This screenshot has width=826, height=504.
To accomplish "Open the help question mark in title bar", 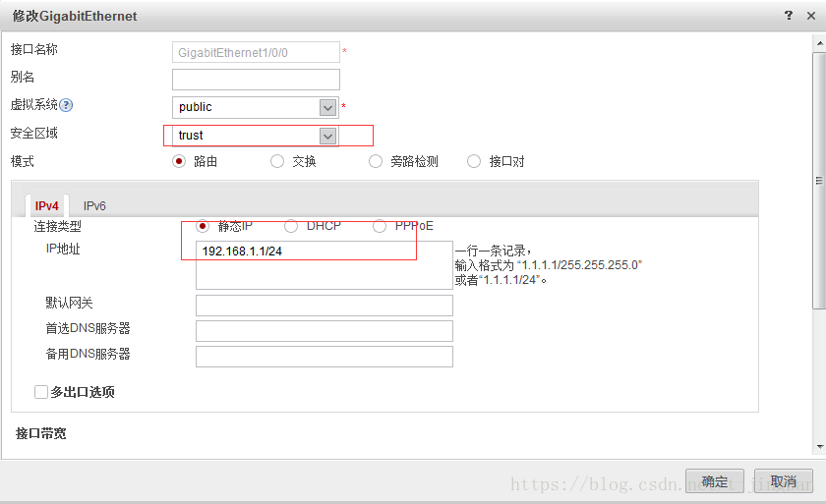I will [x=788, y=16].
